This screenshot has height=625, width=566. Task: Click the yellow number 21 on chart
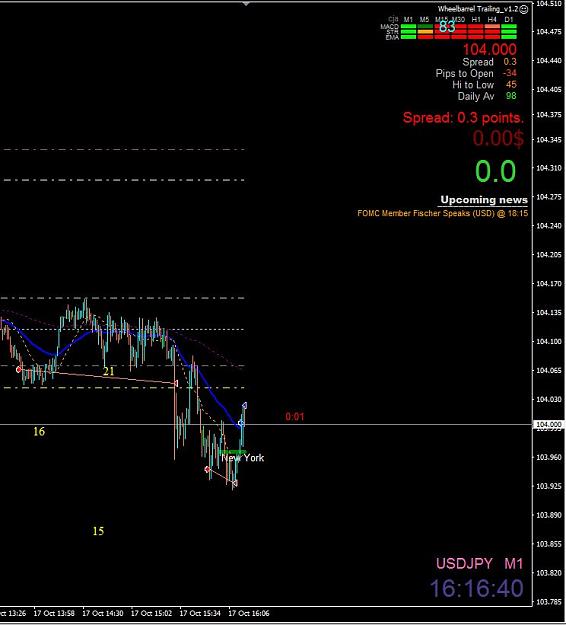(x=108, y=371)
